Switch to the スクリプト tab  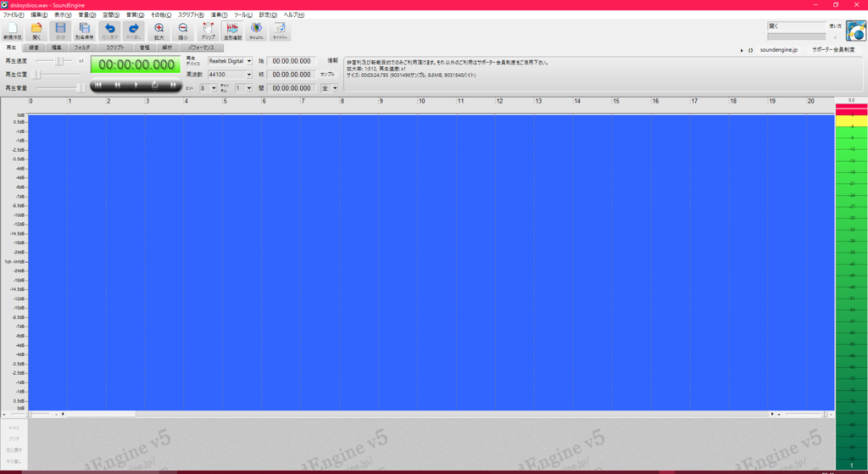(x=114, y=47)
